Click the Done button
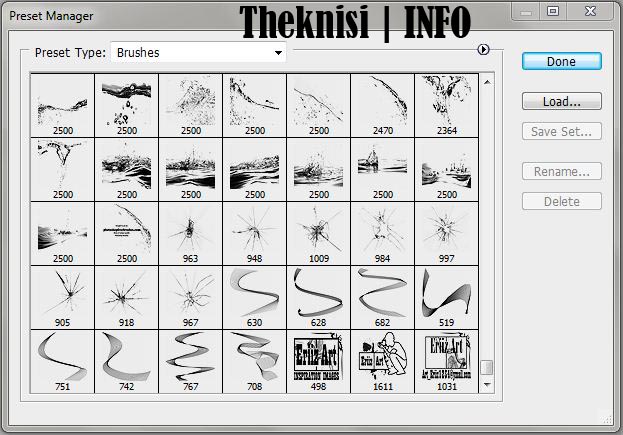Screen dimensions: 623x435 (561, 61)
